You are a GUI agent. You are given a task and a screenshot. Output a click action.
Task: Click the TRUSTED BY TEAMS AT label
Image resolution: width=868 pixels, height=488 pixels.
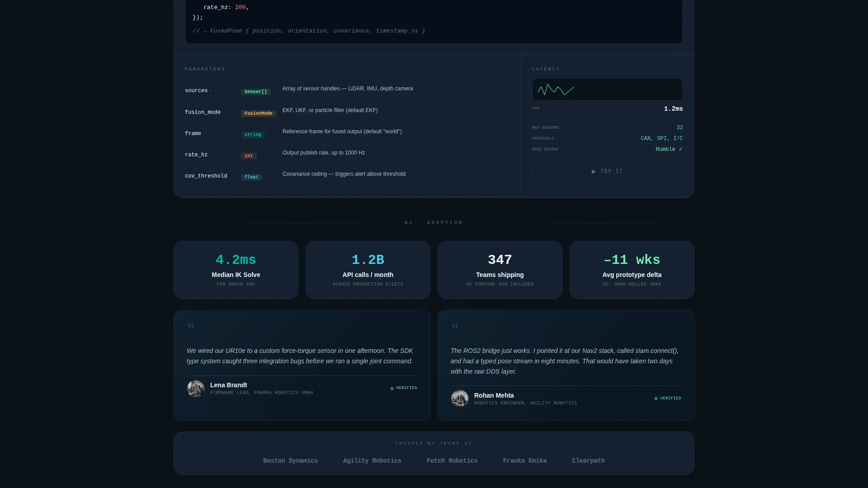tap(434, 444)
